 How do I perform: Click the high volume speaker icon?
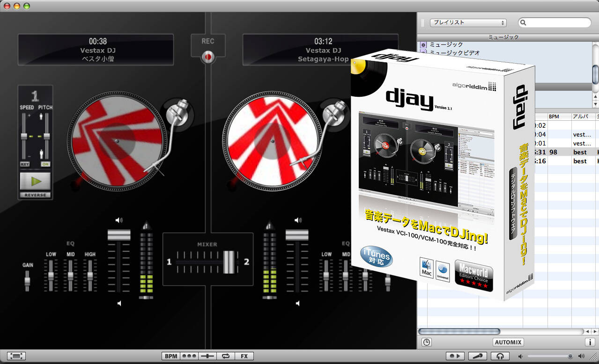[x=582, y=356]
